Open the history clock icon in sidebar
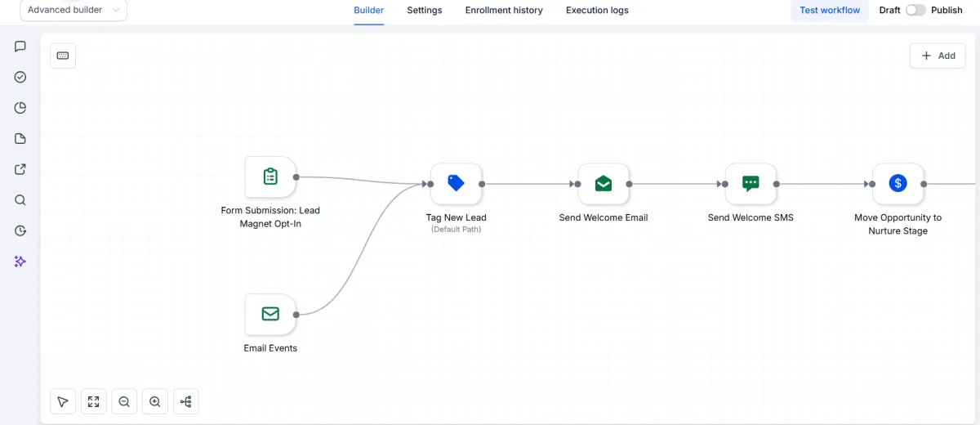This screenshot has width=980, height=425. pyautogui.click(x=20, y=230)
